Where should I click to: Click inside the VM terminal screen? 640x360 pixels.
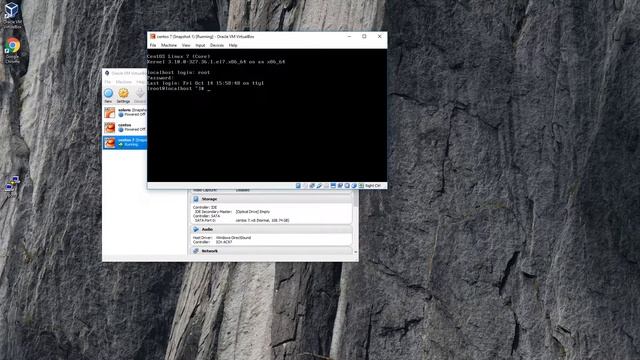coord(267,116)
